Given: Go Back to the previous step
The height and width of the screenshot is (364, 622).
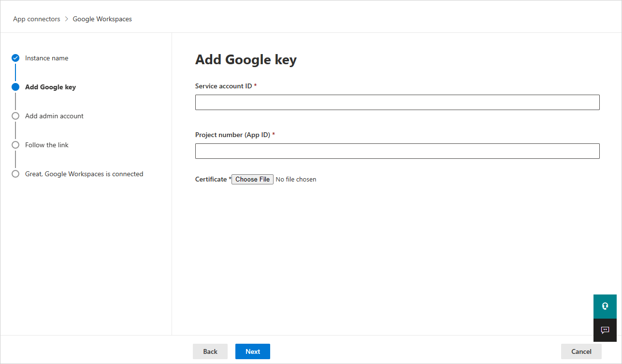Looking at the screenshot, I should [210, 351].
